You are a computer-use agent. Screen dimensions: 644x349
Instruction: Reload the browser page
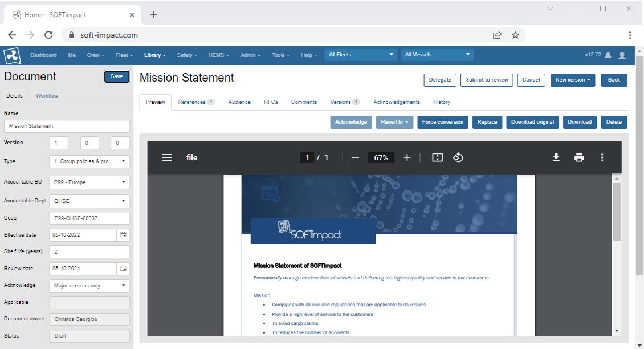coord(48,35)
